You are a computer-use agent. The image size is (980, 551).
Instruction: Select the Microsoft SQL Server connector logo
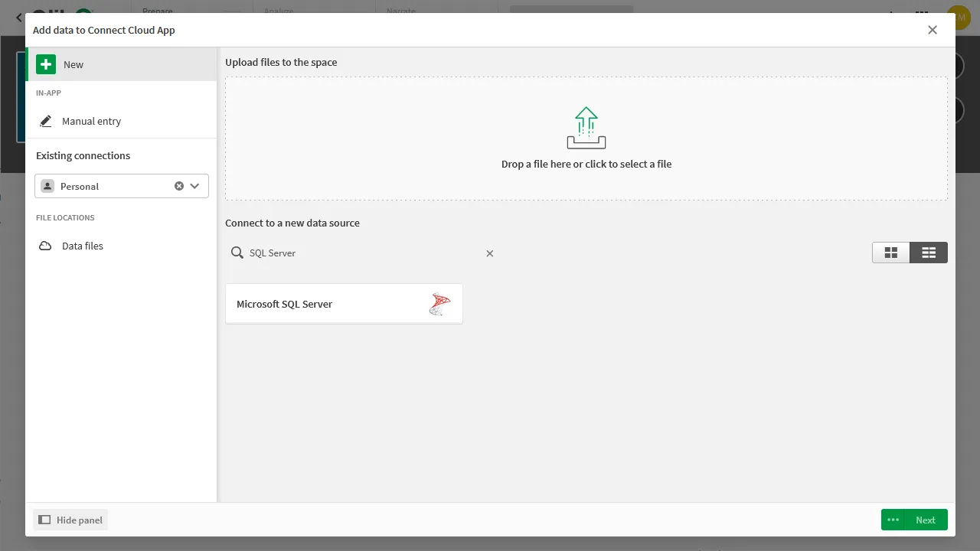[x=439, y=303]
